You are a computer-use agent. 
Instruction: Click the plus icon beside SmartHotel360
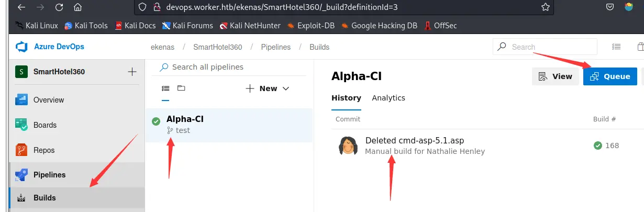click(132, 72)
